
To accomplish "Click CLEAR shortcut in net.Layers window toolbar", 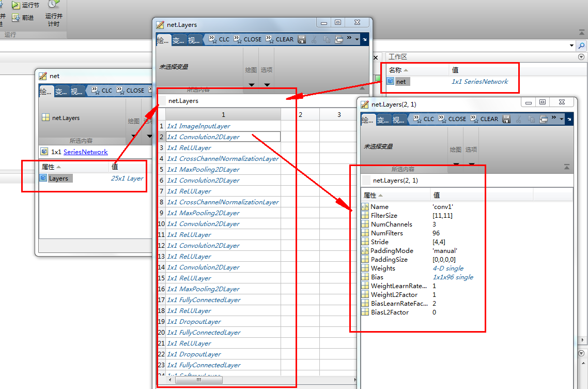I will pyautogui.click(x=280, y=39).
